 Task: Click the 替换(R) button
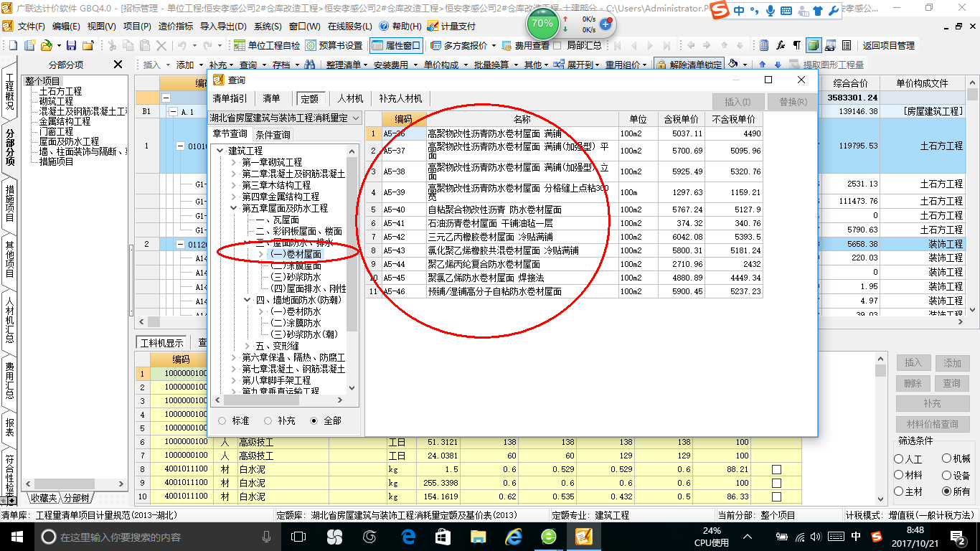(x=792, y=102)
